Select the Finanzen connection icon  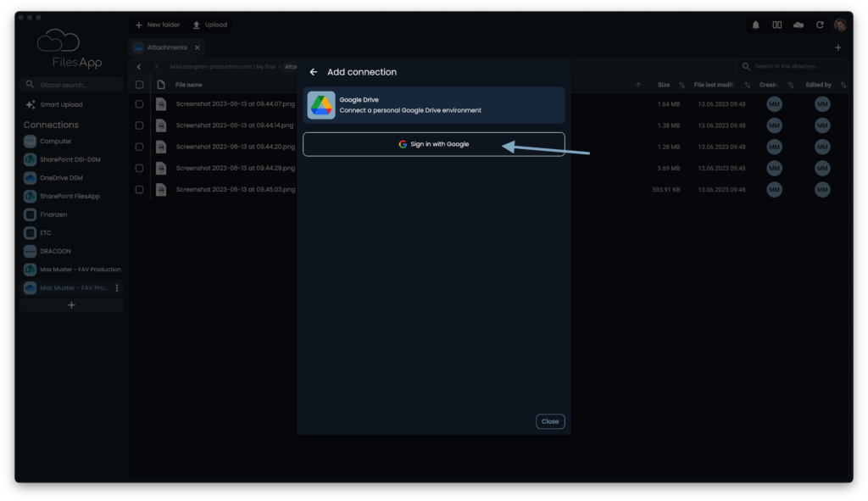[30, 214]
